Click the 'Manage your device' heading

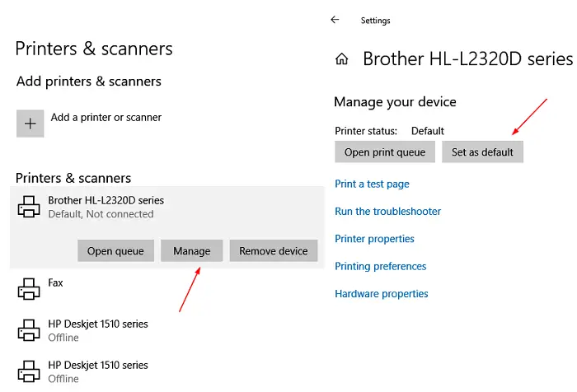(395, 102)
